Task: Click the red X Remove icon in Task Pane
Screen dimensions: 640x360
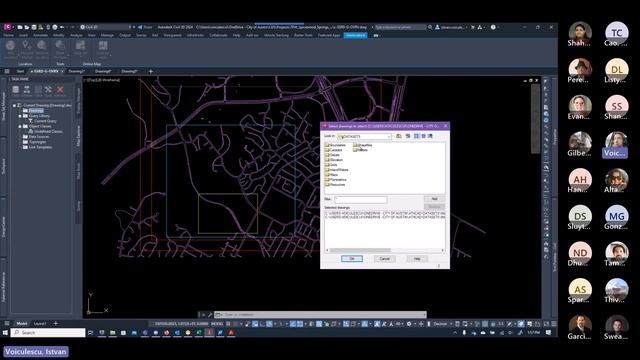Action: [x=60, y=90]
